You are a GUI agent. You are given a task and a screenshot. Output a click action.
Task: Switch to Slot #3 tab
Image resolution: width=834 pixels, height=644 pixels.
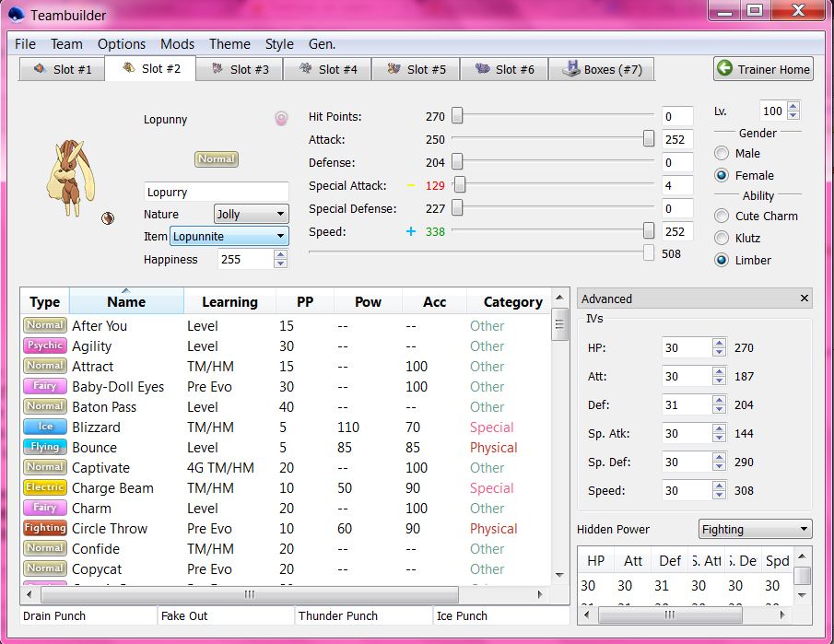(x=240, y=69)
